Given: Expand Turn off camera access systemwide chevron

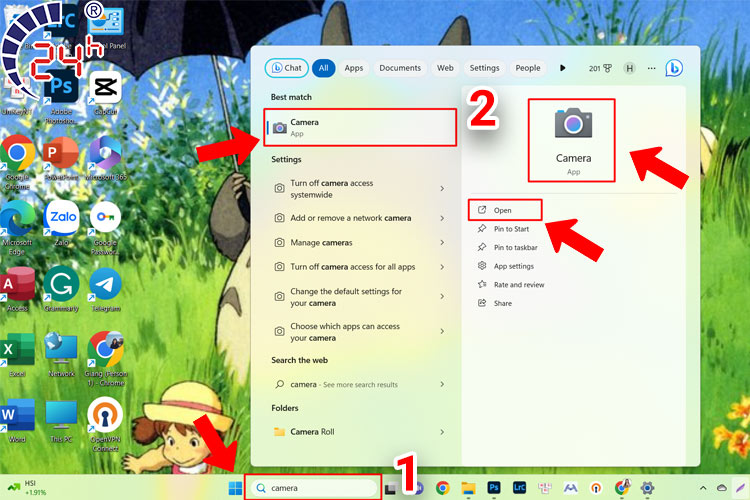Looking at the screenshot, I should (442, 189).
